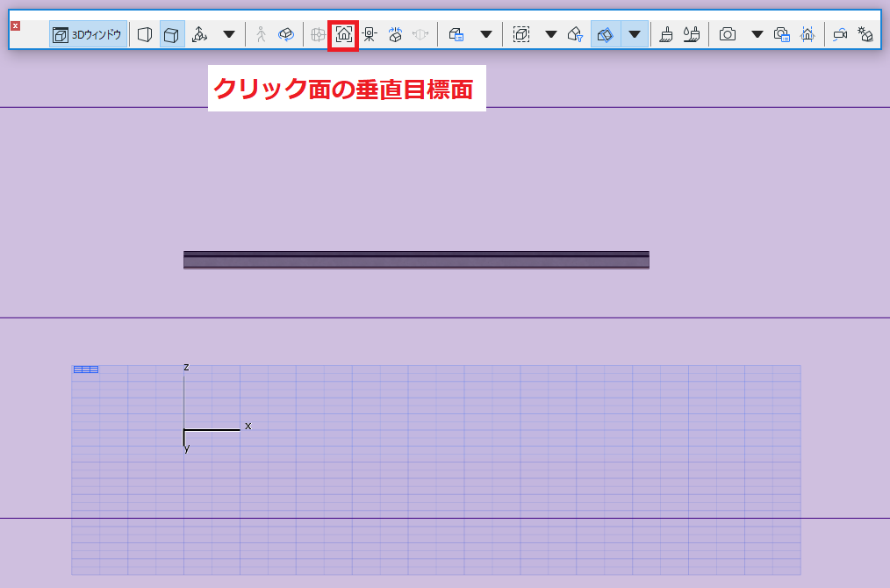
Task: Expand the 3D cutaway dropdown arrow
Action: click(x=635, y=34)
